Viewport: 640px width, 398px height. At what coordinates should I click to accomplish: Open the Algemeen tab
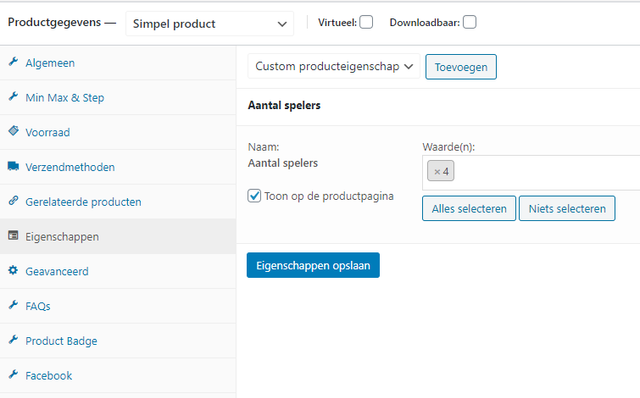pos(118,63)
